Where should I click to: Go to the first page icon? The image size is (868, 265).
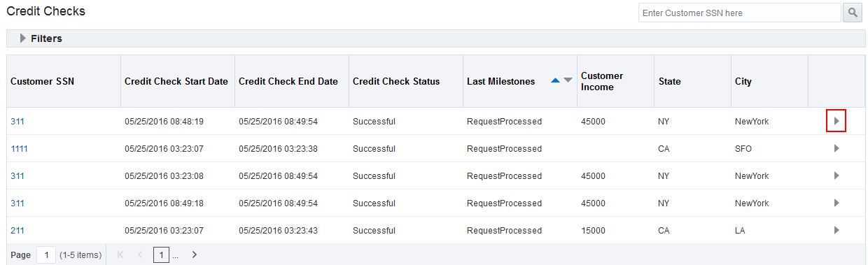click(120, 255)
